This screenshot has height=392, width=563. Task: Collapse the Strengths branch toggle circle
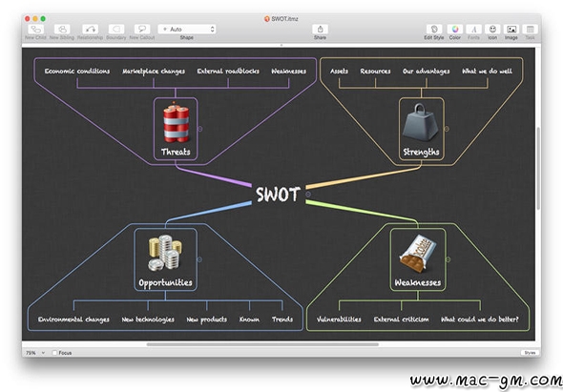click(x=447, y=129)
